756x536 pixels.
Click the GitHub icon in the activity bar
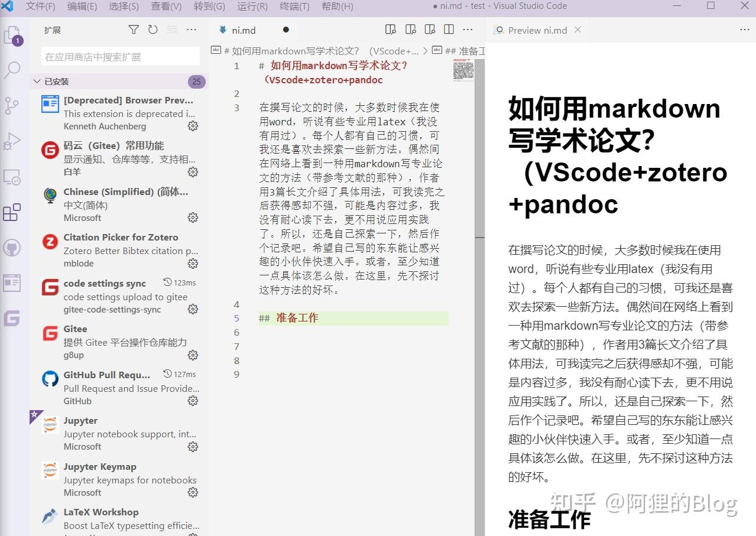click(13, 248)
